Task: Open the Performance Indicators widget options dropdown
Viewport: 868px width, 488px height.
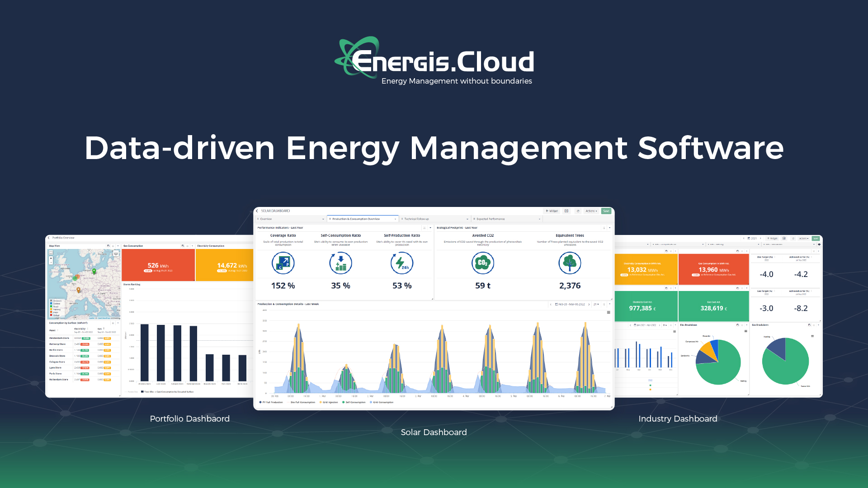Action: [x=430, y=228]
